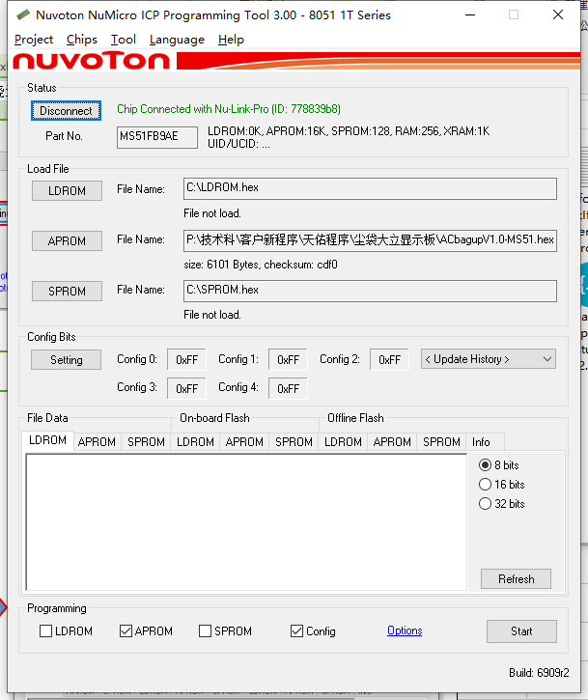Screen dimensions: 588x700
Task: Select the On-board Flash APROM tab
Action: (x=244, y=442)
